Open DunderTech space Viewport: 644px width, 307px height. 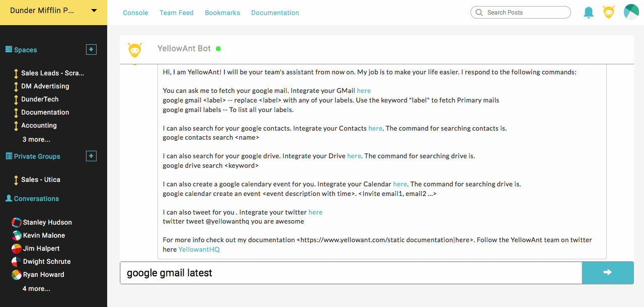click(x=40, y=99)
